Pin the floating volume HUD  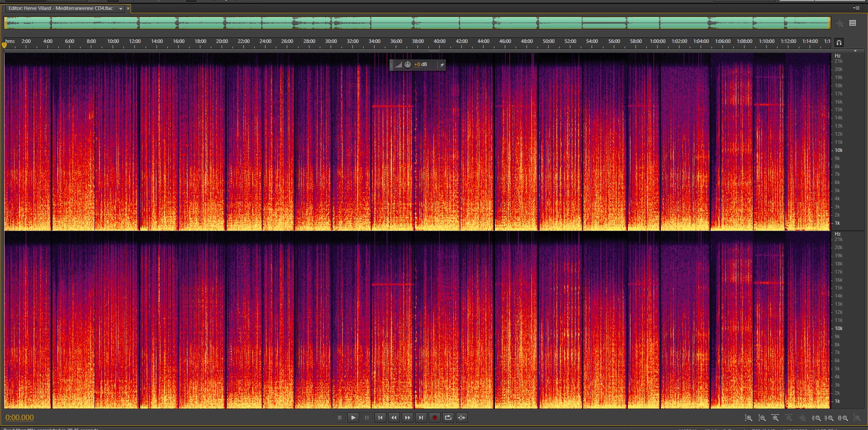click(441, 65)
